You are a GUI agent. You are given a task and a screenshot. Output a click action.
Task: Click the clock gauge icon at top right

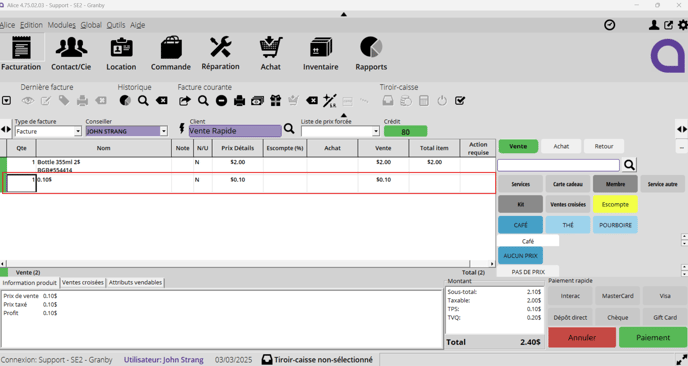[x=609, y=25]
